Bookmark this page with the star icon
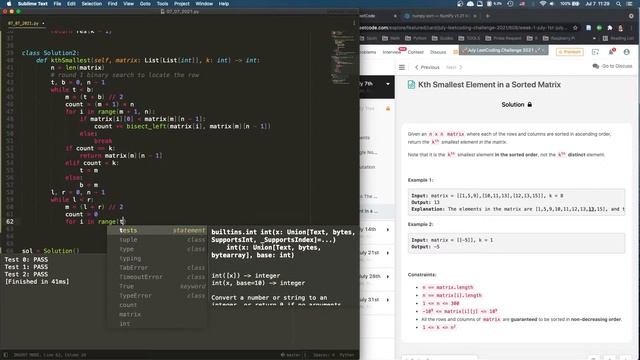 576,28
